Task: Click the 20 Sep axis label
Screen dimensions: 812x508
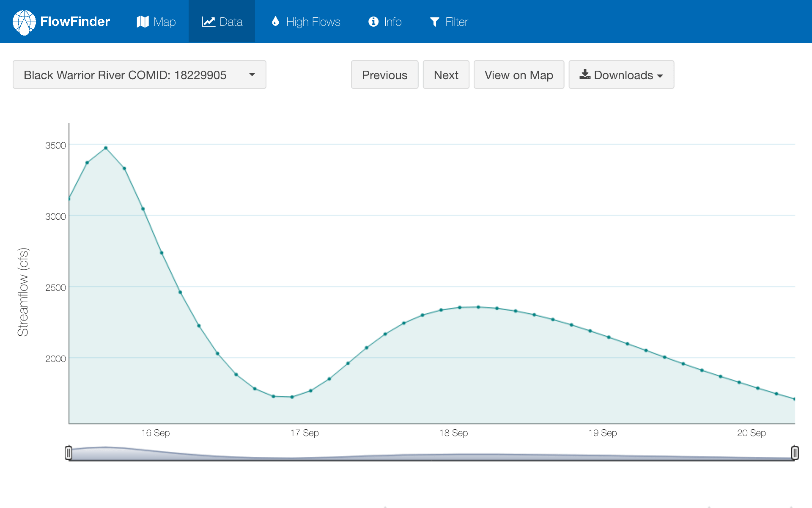Action: tap(752, 433)
